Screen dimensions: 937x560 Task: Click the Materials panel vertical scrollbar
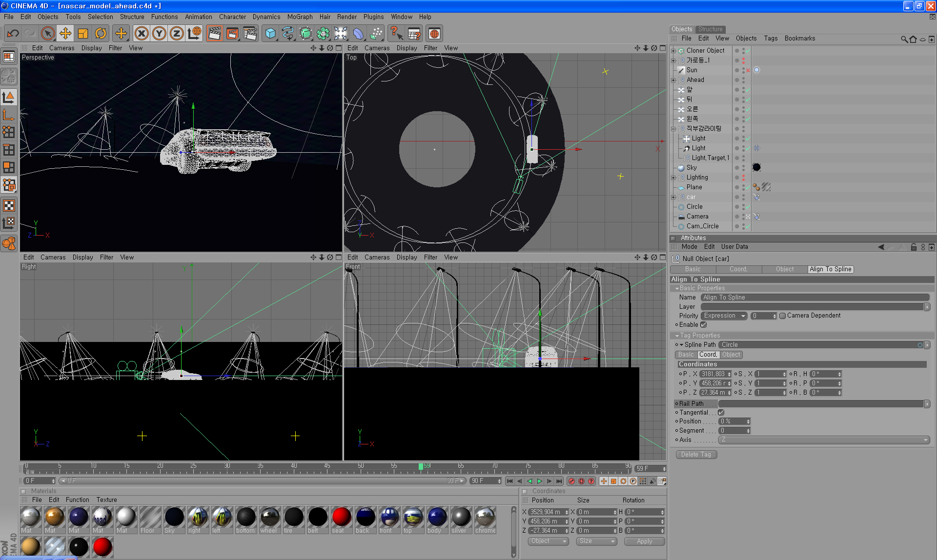(513, 532)
